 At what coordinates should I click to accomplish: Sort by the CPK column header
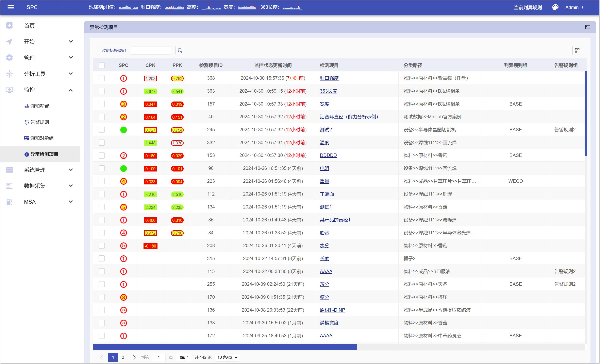(150, 65)
